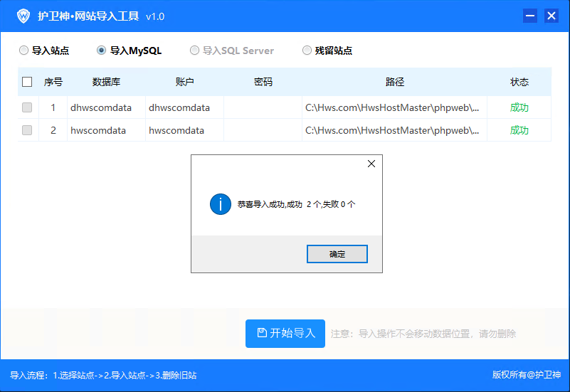This screenshot has height=392, width=570.
Task: Click the 开始导入 button
Action: point(285,333)
